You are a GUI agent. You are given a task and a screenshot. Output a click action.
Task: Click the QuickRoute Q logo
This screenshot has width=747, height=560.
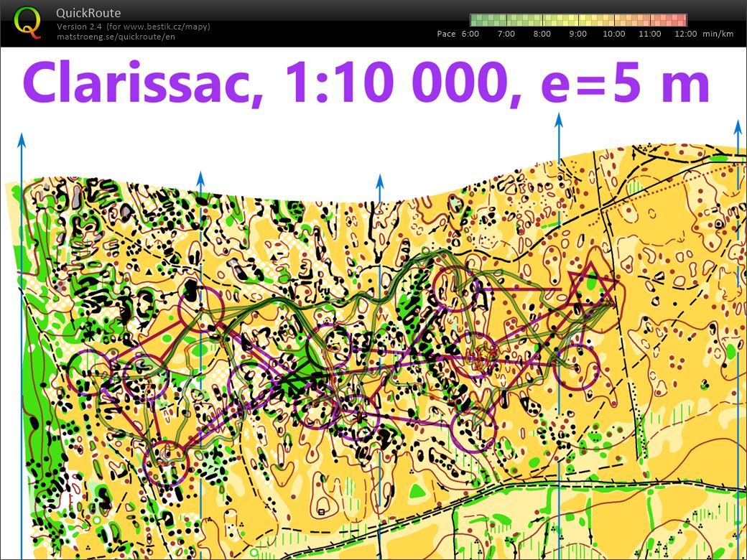tap(27, 22)
